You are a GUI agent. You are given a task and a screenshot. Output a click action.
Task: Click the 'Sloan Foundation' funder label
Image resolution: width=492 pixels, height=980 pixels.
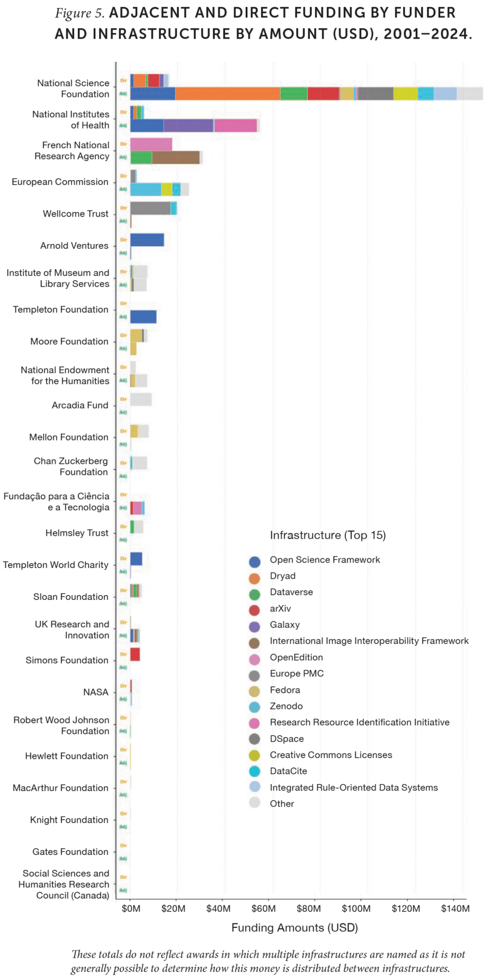(x=71, y=597)
